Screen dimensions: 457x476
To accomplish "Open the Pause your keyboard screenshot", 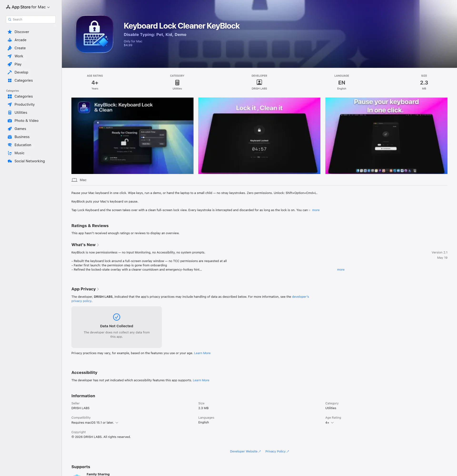I will (x=386, y=136).
